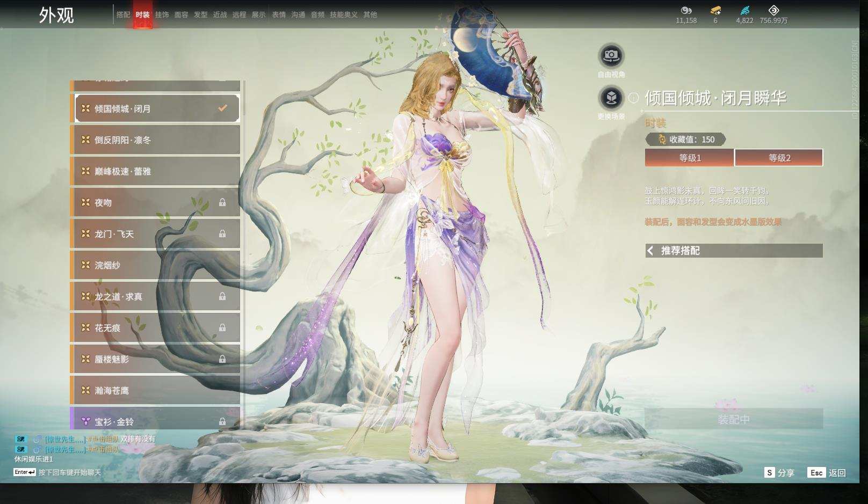Viewport: 868px width, 504px height.
Task: Select the 巅峰极速·蕾雅 outfit
Action: (x=155, y=171)
